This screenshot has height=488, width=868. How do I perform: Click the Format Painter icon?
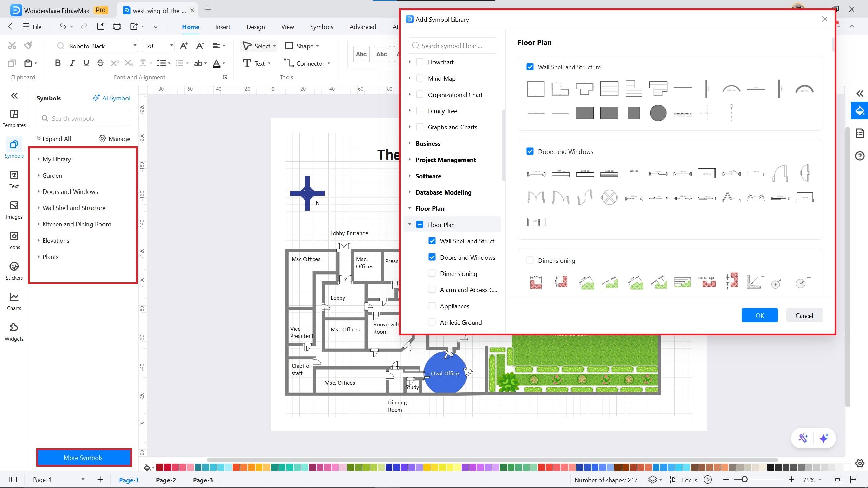[x=28, y=45]
